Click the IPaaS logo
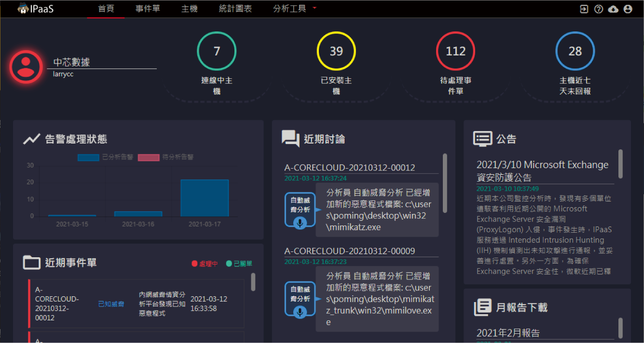 (35, 9)
